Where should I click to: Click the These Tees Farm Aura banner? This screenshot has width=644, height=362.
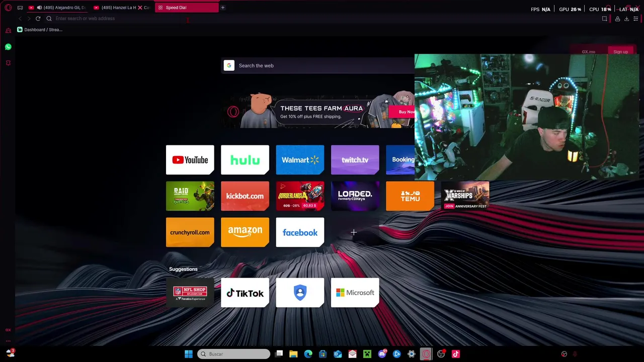point(318,111)
